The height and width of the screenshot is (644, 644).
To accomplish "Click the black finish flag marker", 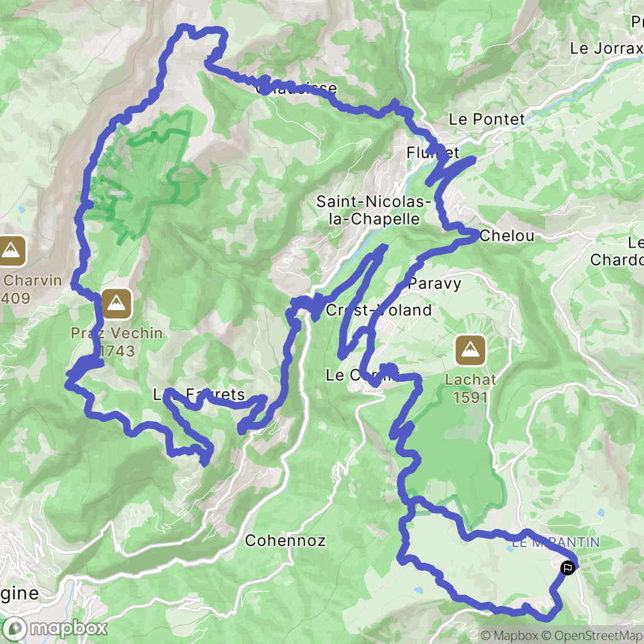I will point(568,568).
